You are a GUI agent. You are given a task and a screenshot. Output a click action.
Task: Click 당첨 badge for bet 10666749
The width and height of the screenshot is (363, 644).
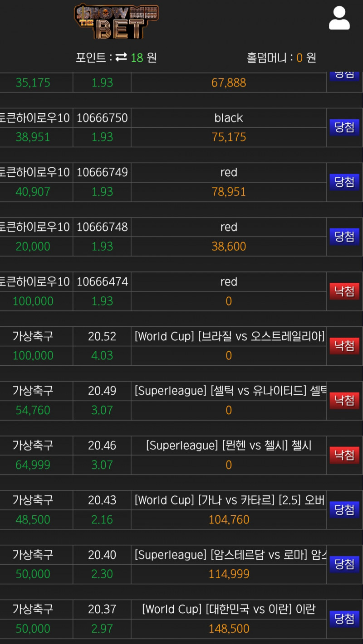(x=344, y=182)
